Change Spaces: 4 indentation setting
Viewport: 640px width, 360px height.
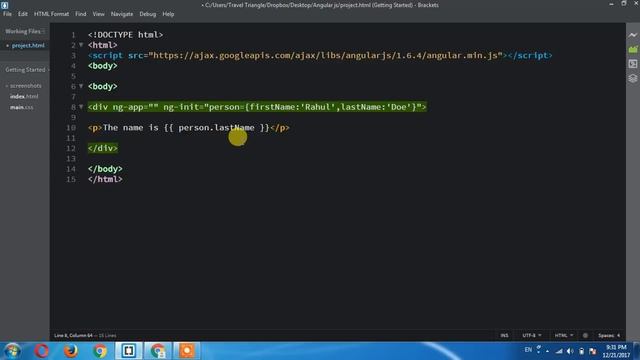[x=609, y=336]
